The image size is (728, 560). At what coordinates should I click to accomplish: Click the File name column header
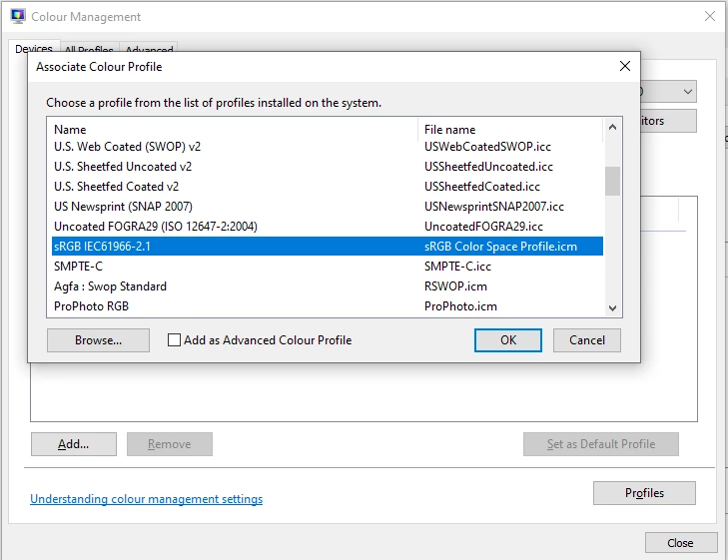511,129
